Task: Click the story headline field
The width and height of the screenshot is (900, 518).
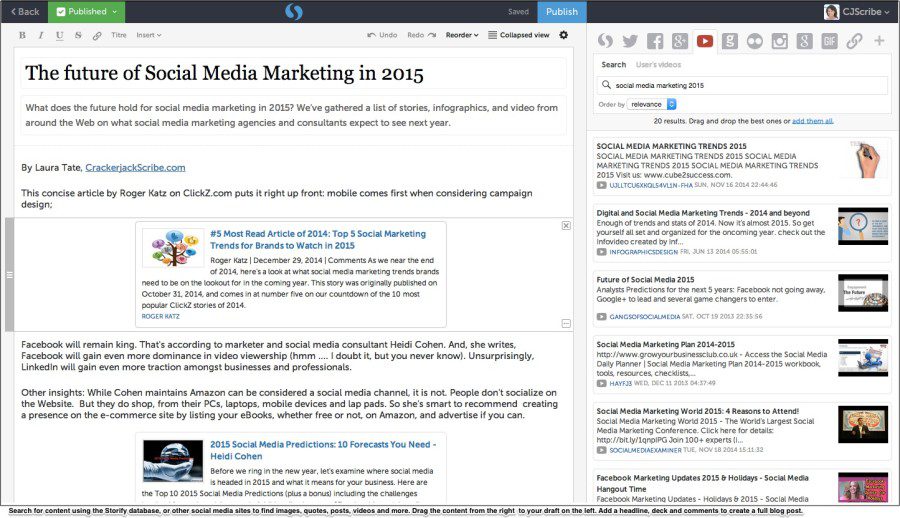Action: tap(293, 73)
